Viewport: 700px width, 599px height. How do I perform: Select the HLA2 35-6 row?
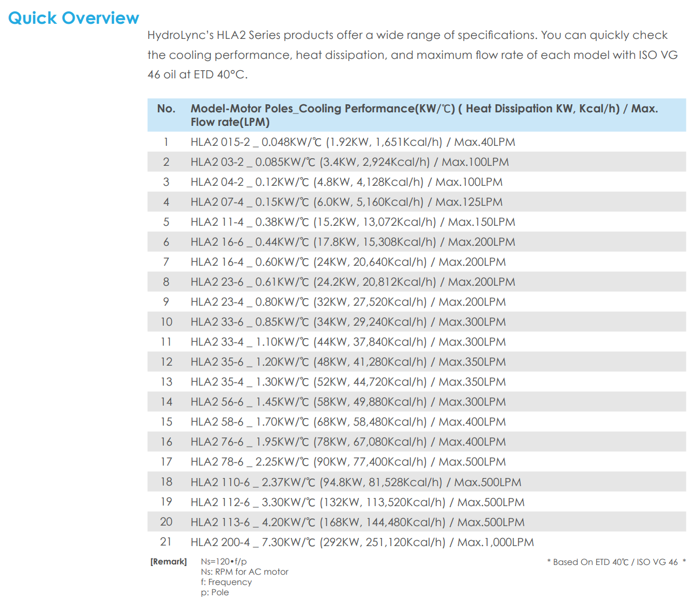tap(348, 362)
